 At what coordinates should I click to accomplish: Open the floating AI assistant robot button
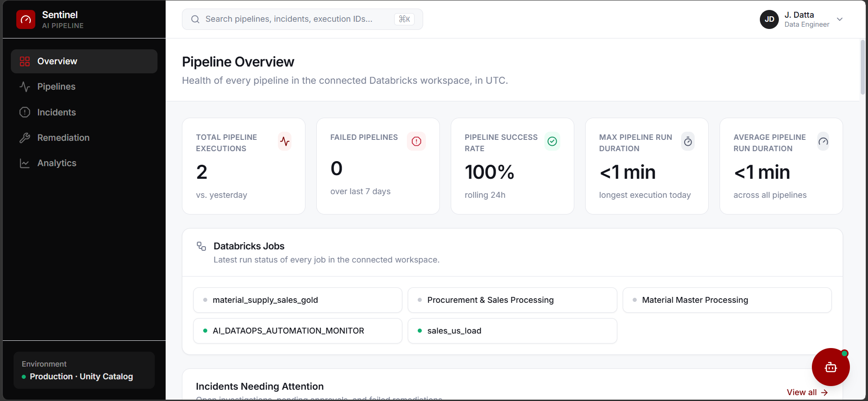point(831,367)
